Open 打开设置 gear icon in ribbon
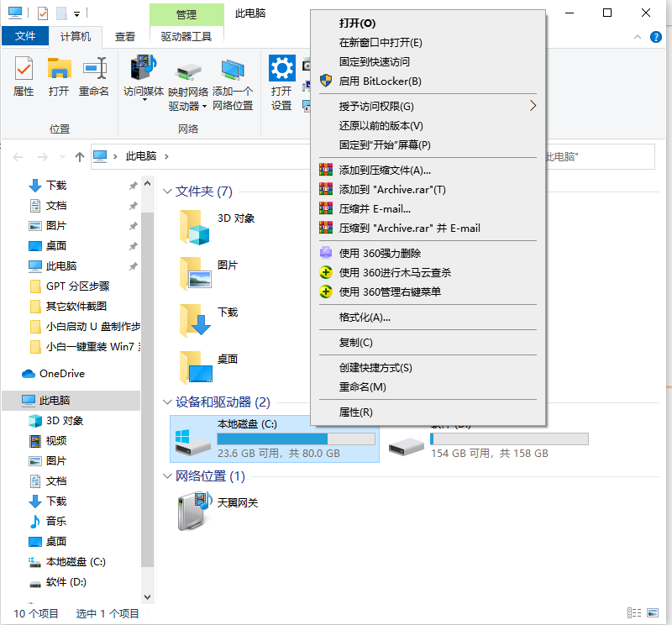This screenshot has height=625, width=672. 281,69
